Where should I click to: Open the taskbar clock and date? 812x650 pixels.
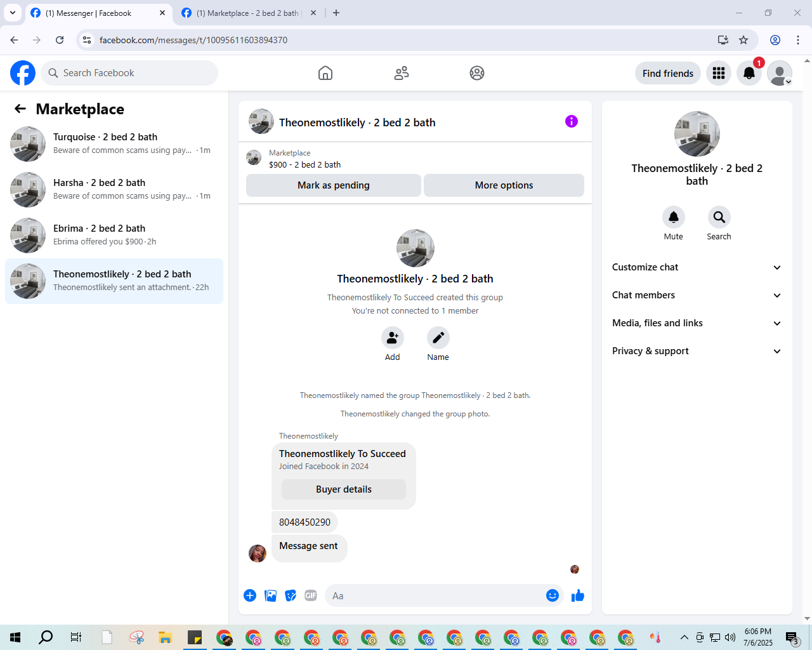pos(758,637)
